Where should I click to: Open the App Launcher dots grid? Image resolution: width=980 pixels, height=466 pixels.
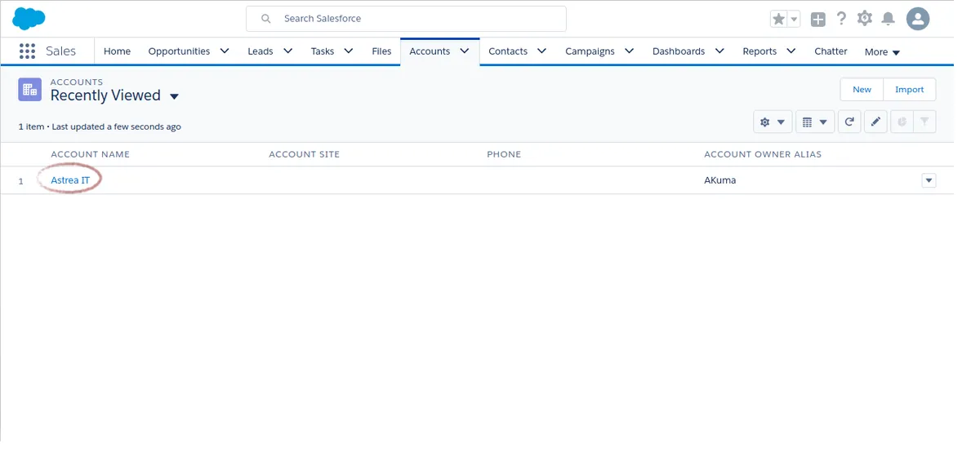tap(27, 51)
